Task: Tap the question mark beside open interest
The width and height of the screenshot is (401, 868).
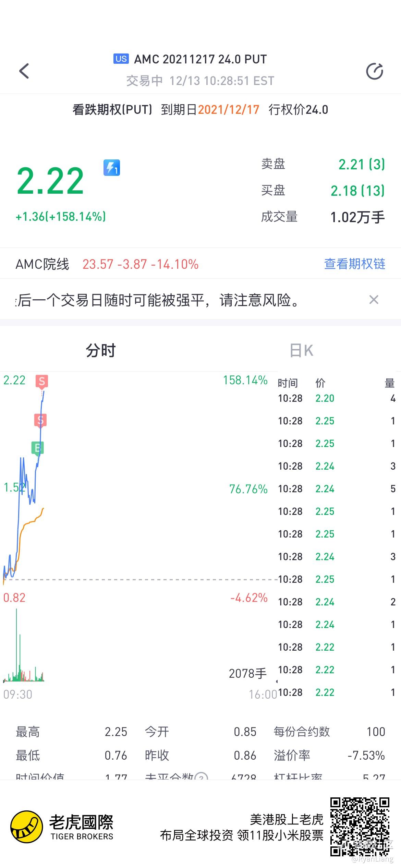Action: [201, 777]
